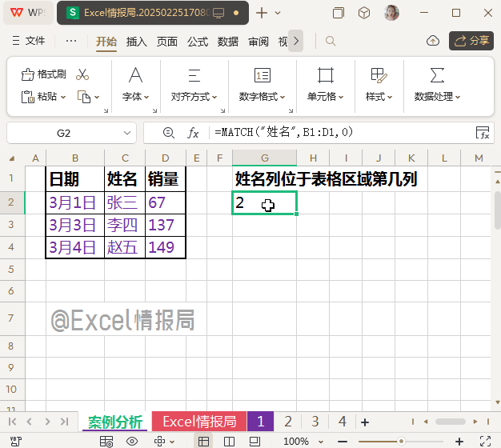Click the zoom magnifier in formula bar
501x448 pixels.
coord(168,133)
